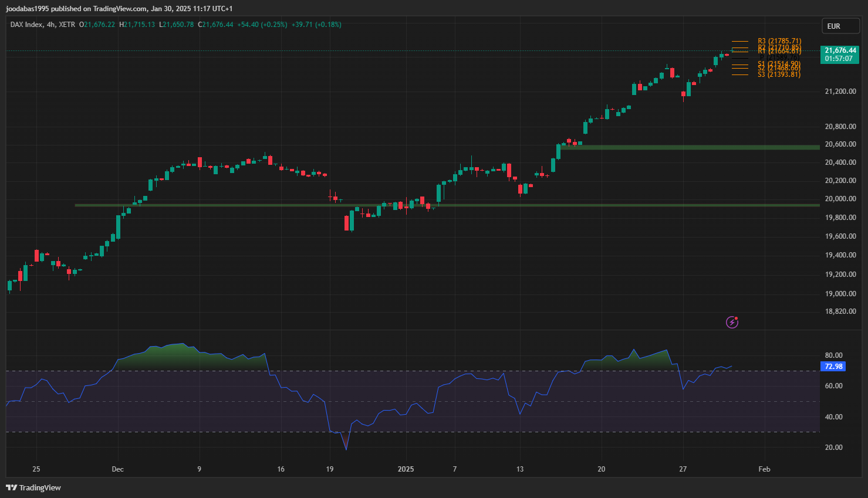This screenshot has width=868, height=498.
Task: Click the TradingView logo at bottom left
Action: 33,487
